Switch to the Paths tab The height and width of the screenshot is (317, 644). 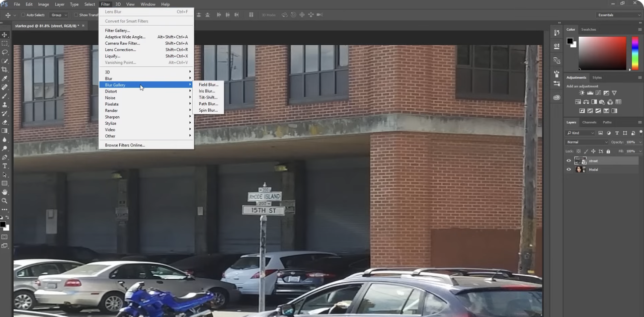tap(607, 122)
